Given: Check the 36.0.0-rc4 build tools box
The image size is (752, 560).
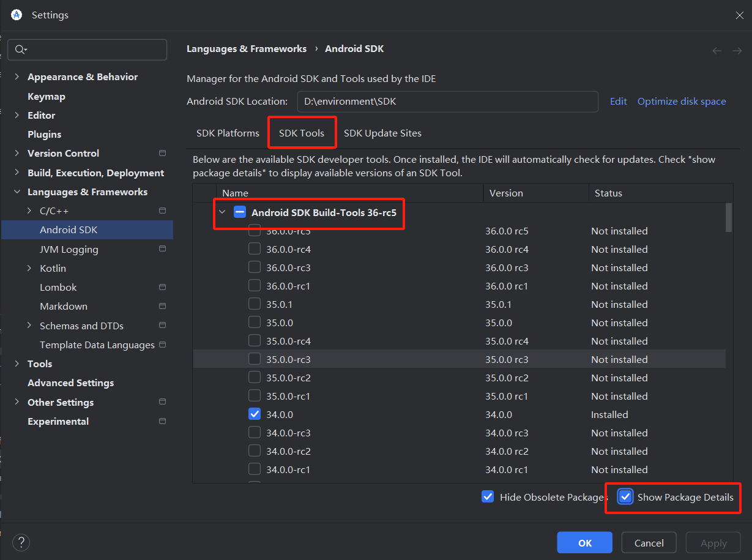Looking at the screenshot, I should pos(255,249).
